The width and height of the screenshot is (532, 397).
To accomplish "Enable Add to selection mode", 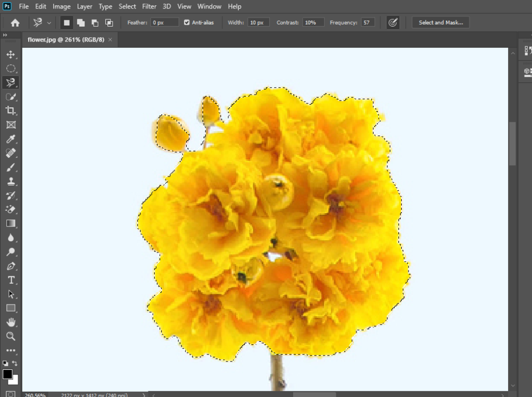I will pyautogui.click(x=81, y=23).
